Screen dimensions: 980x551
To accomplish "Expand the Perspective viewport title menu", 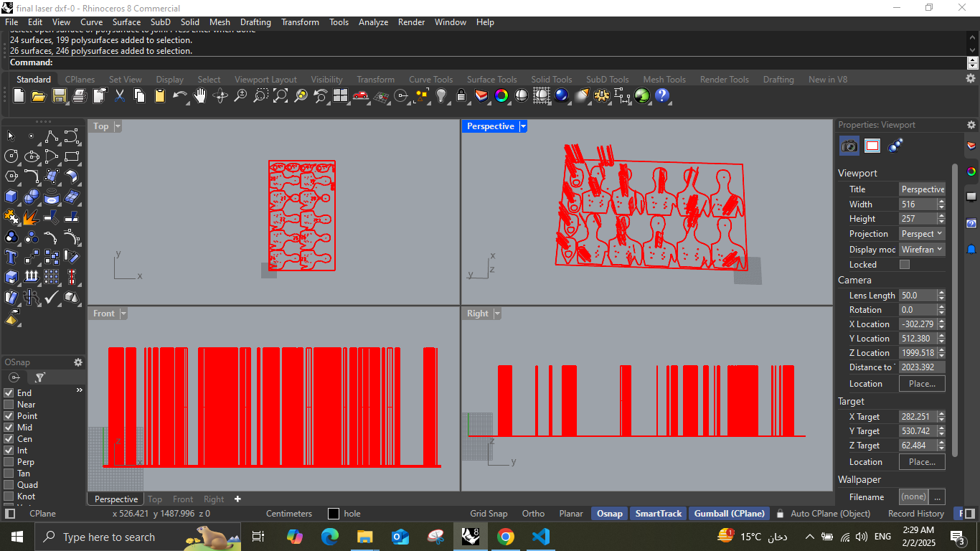I will point(523,126).
